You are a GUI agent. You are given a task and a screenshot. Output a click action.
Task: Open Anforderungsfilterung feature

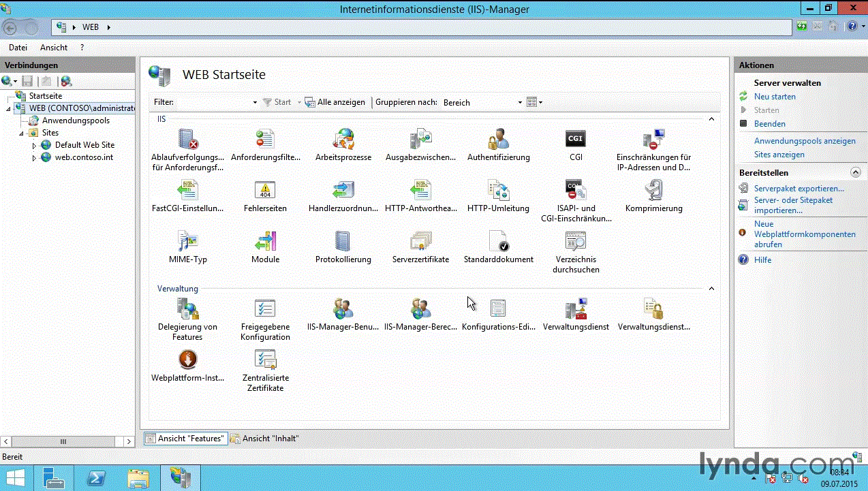[x=265, y=140]
